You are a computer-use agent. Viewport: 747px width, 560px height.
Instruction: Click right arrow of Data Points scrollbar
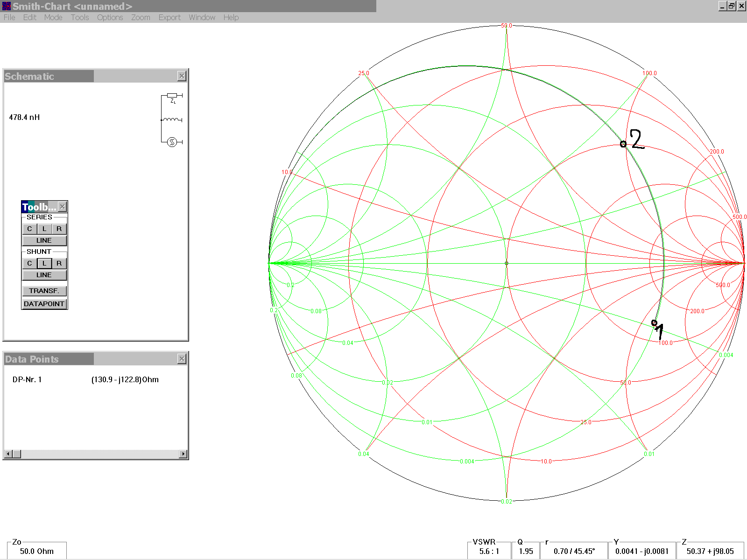click(x=183, y=454)
